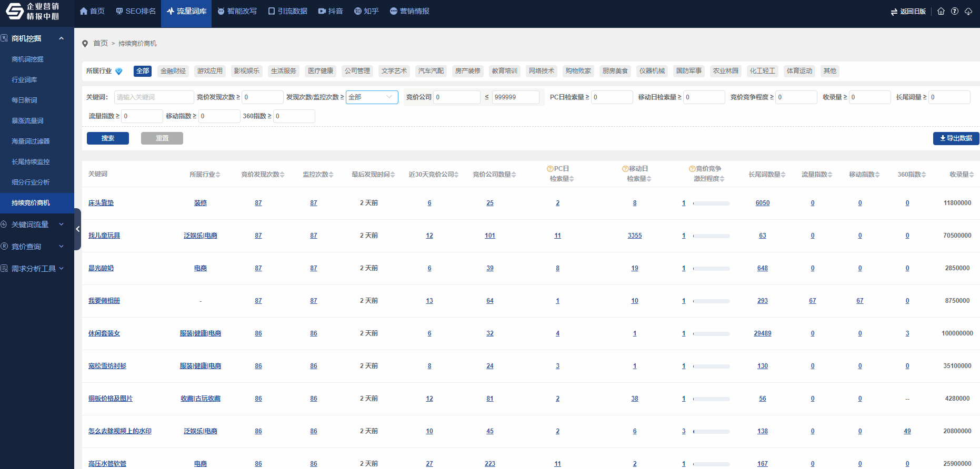The width and height of the screenshot is (980, 469).
Task: Click the cloud download icon in header
Action: tap(968, 11)
